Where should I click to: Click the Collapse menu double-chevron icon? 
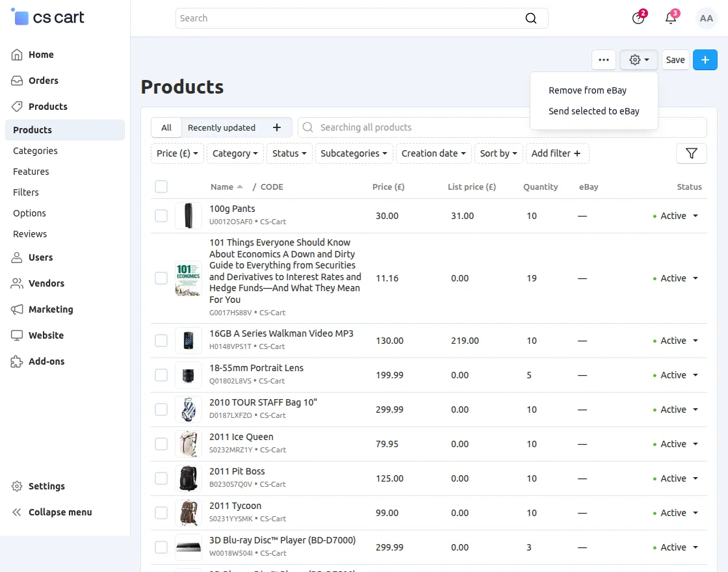[x=17, y=513]
